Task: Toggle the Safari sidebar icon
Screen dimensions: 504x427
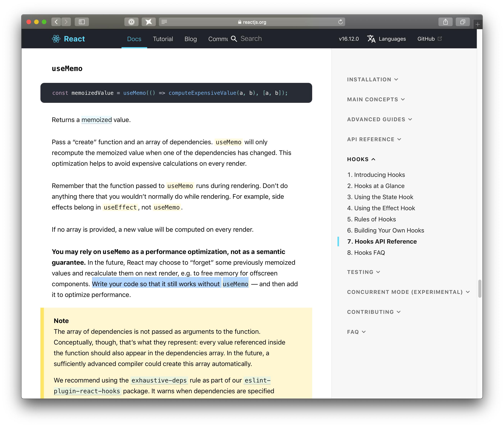Action: (82, 22)
